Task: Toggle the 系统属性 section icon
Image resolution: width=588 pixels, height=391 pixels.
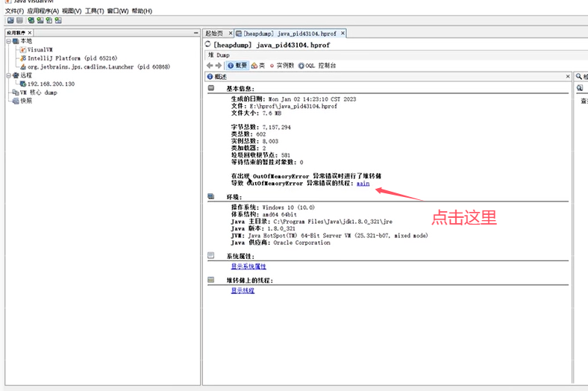Action: [x=211, y=256]
